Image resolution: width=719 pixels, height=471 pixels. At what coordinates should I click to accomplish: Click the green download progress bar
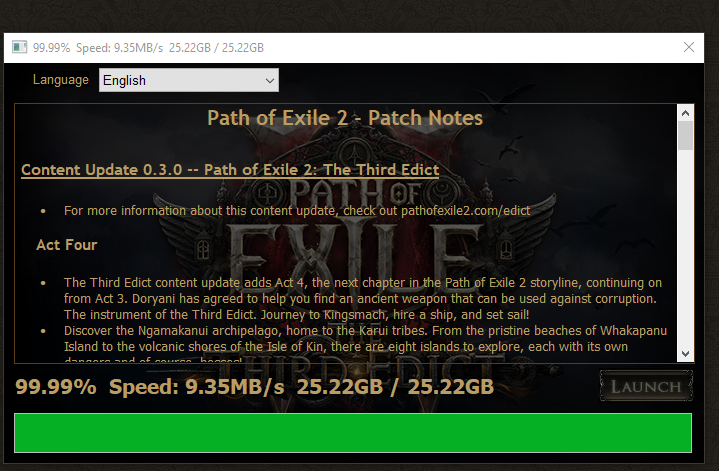pos(353,433)
